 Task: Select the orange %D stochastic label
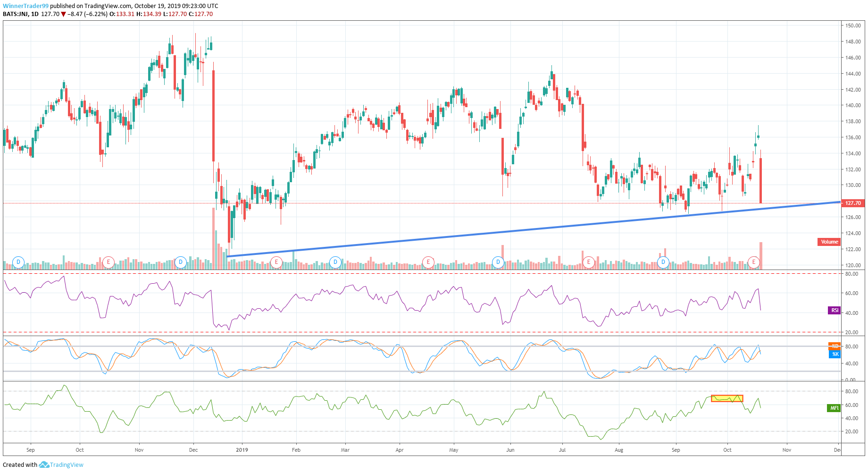[835, 346]
